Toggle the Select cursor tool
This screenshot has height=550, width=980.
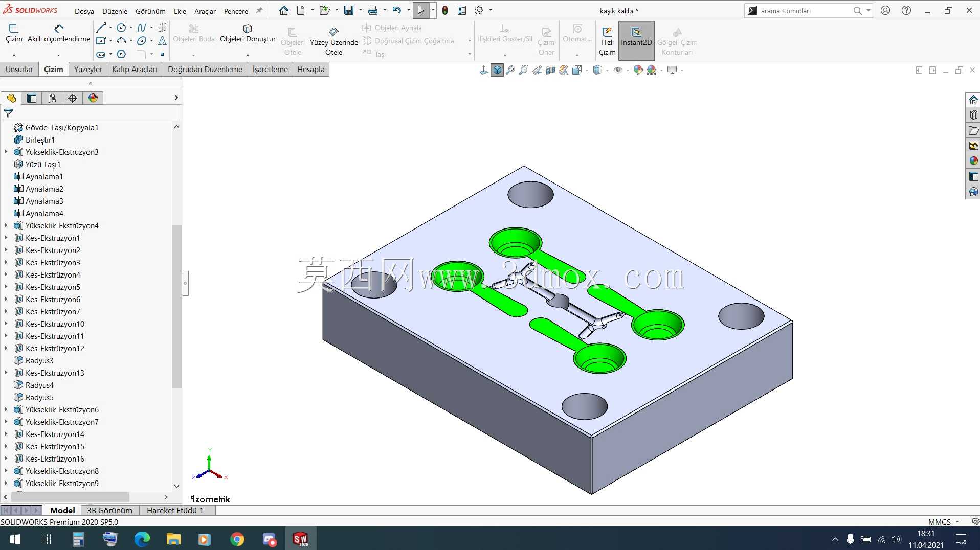click(421, 10)
